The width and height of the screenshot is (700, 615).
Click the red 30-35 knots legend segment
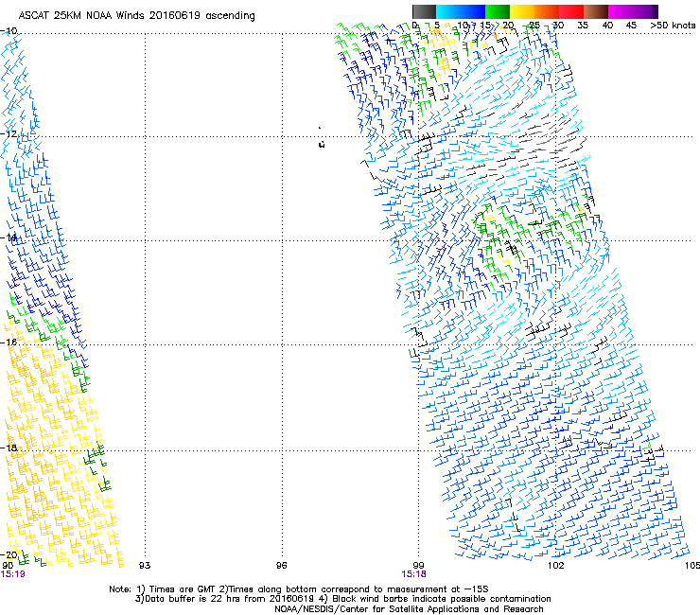(571, 11)
